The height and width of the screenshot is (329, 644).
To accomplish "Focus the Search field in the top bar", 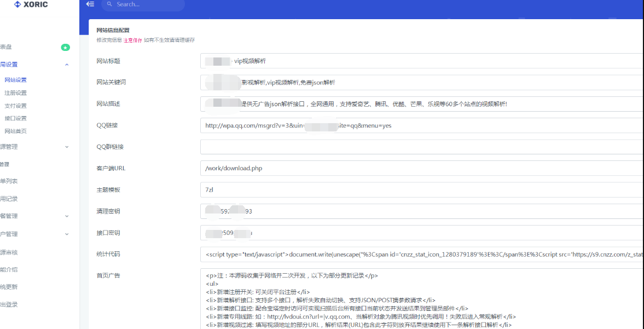I will click(143, 4).
